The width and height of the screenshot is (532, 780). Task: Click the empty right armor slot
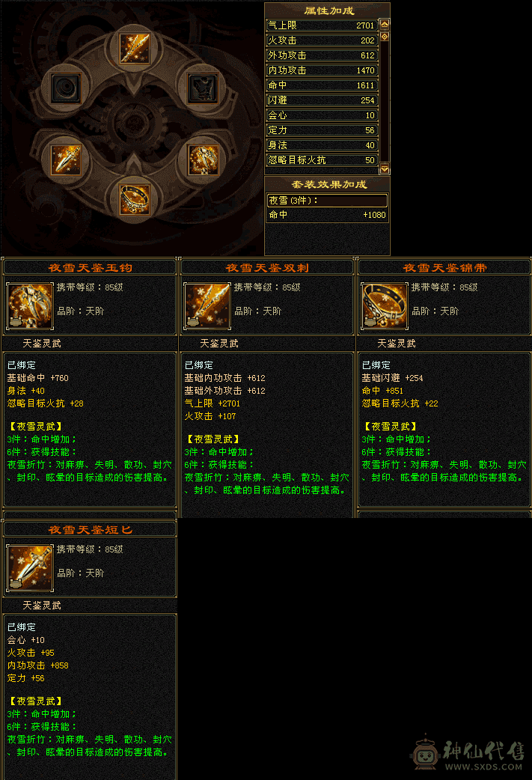pyautogui.click(x=203, y=88)
